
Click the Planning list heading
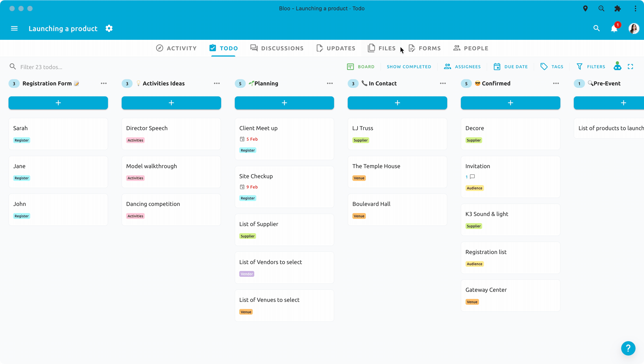click(x=263, y=83)
